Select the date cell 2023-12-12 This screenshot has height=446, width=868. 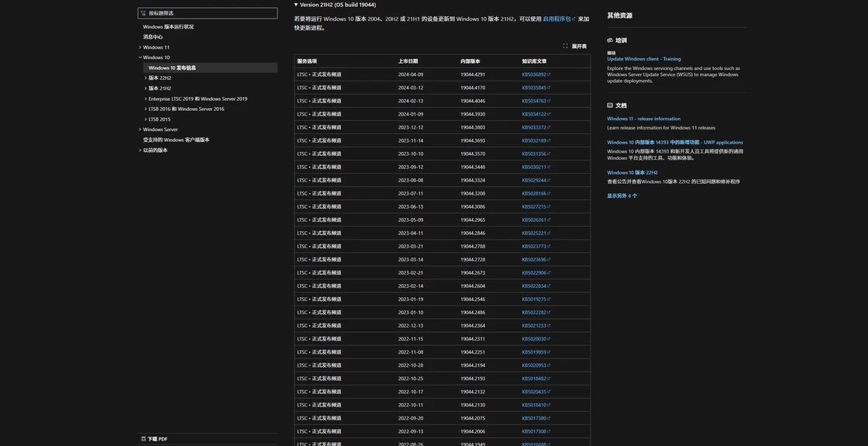tap(410, 127)
